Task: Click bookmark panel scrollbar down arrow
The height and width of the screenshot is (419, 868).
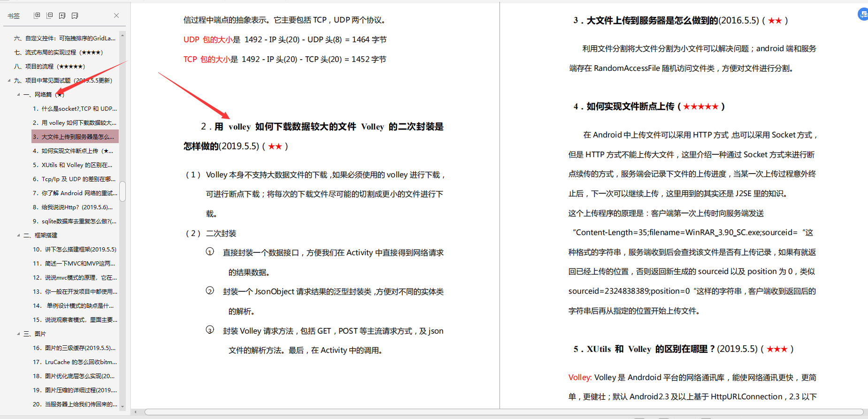Action: tap(123, 407)
